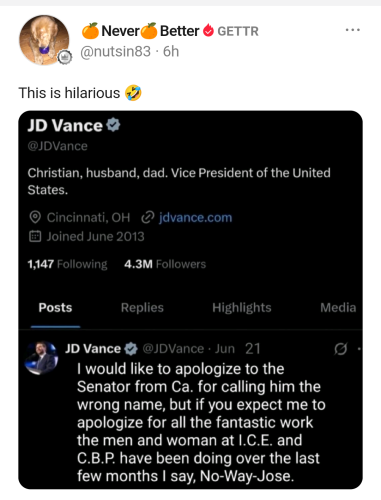Click the verified badge in the tweet header
The width and height of the screenshot is (381, 500).
(x=131, y=349)
